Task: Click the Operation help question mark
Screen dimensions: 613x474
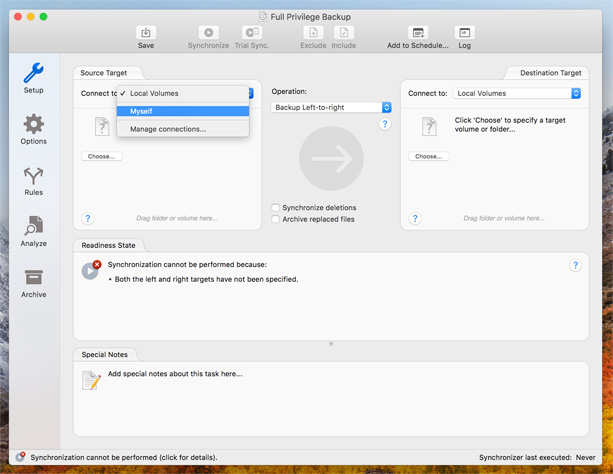Action: pyautogui.click(x=385, y=124)
